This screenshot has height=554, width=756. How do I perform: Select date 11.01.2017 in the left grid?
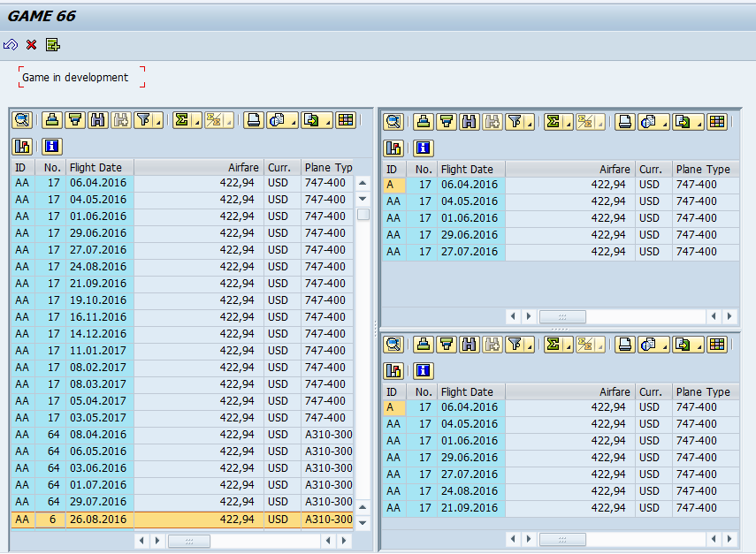point(98,351)
